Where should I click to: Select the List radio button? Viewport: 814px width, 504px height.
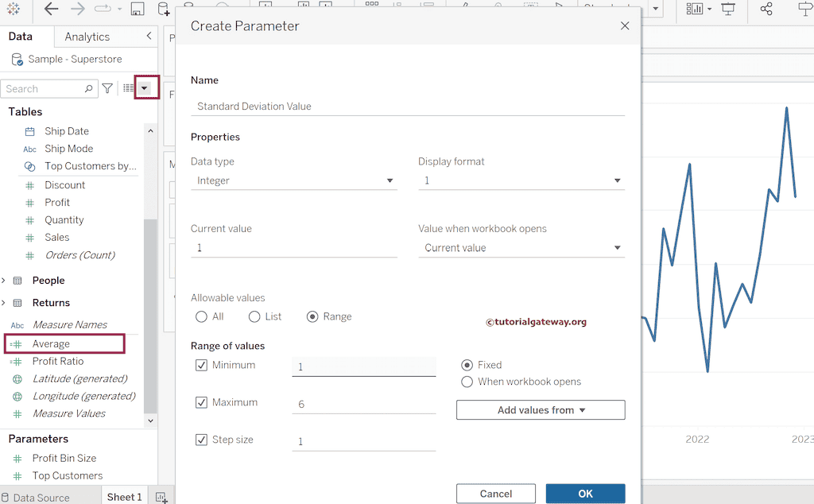tap(254, 316)
